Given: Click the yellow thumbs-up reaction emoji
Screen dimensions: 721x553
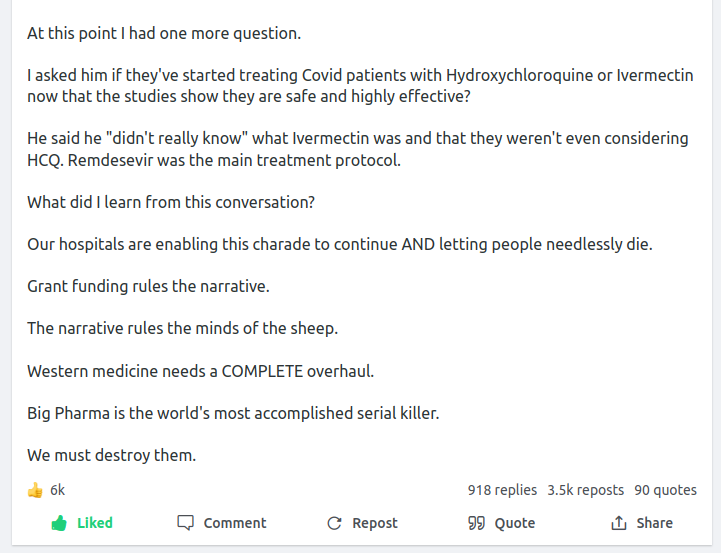Looking at the screenshot, I should click(35, 490).
